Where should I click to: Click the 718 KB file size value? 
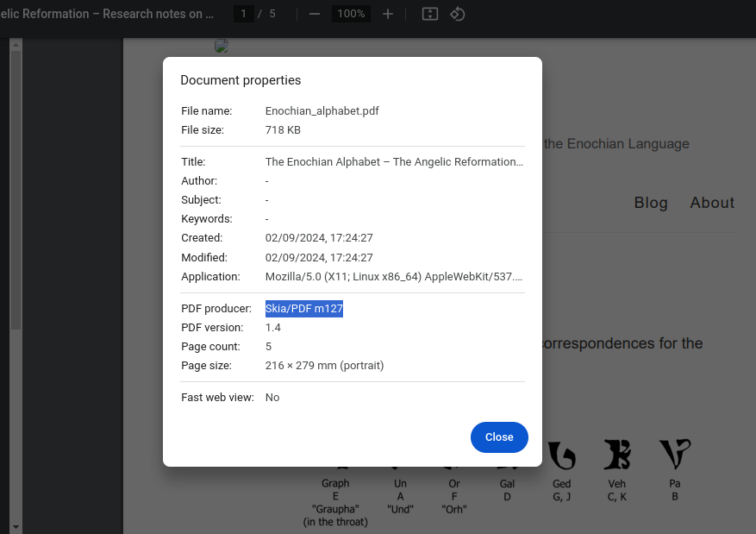283,130
